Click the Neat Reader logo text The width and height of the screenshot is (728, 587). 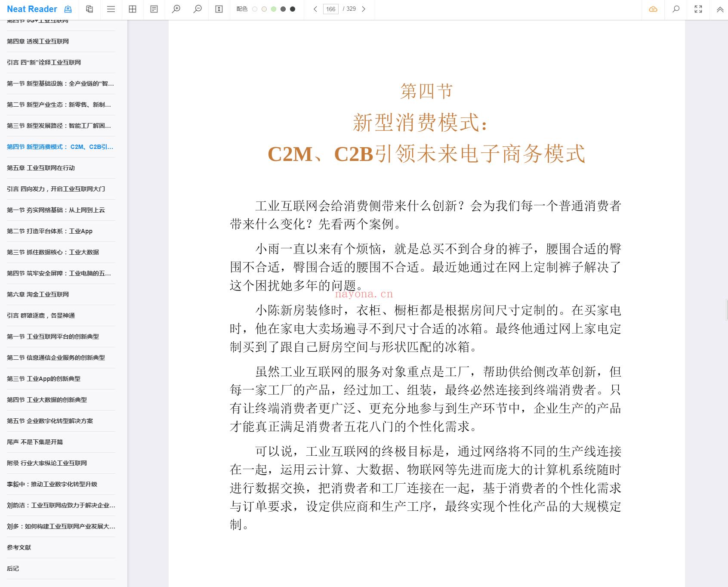(x=32, y=9)
